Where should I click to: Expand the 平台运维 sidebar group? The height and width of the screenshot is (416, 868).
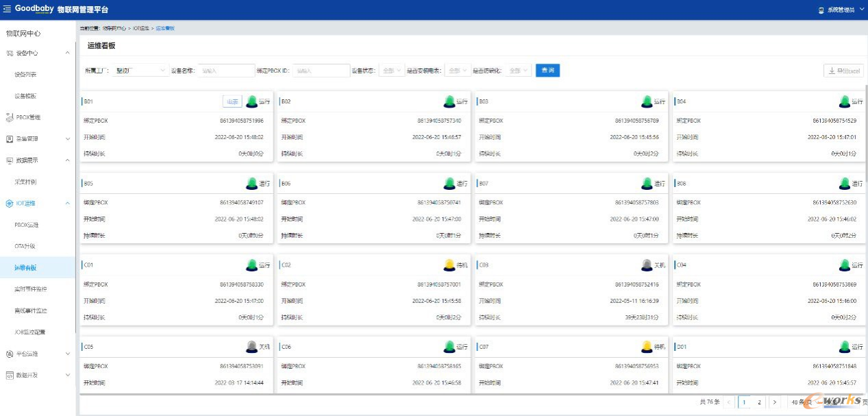[67, 354]
